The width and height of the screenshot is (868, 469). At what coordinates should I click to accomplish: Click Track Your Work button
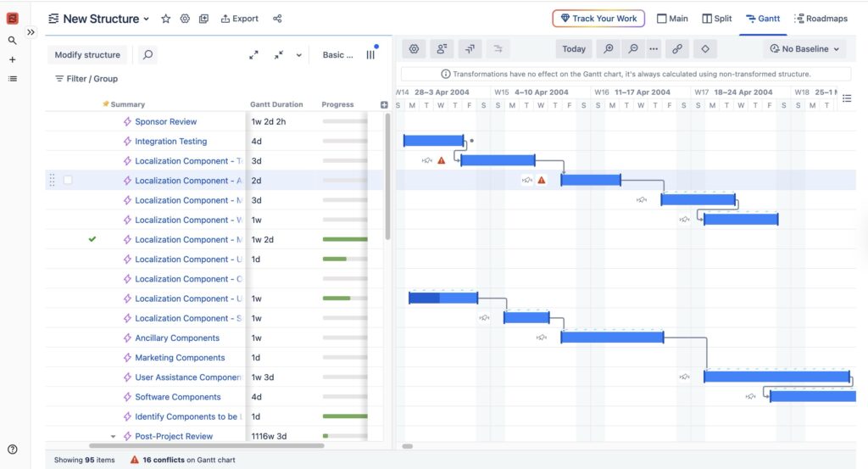point(598,19)
